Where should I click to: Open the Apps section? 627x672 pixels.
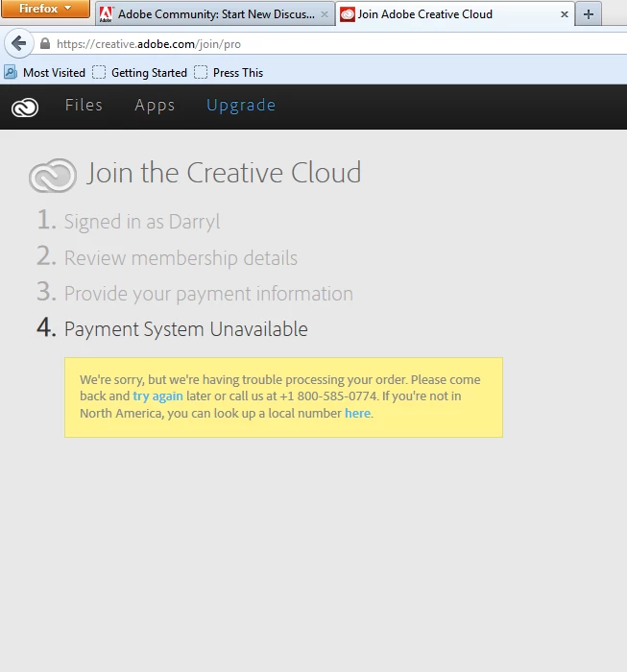pyautogui.click(x=155, y=106)
